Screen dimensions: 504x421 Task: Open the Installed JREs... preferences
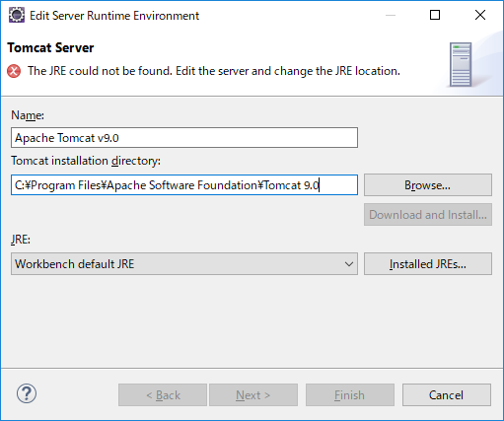(428, 264)
